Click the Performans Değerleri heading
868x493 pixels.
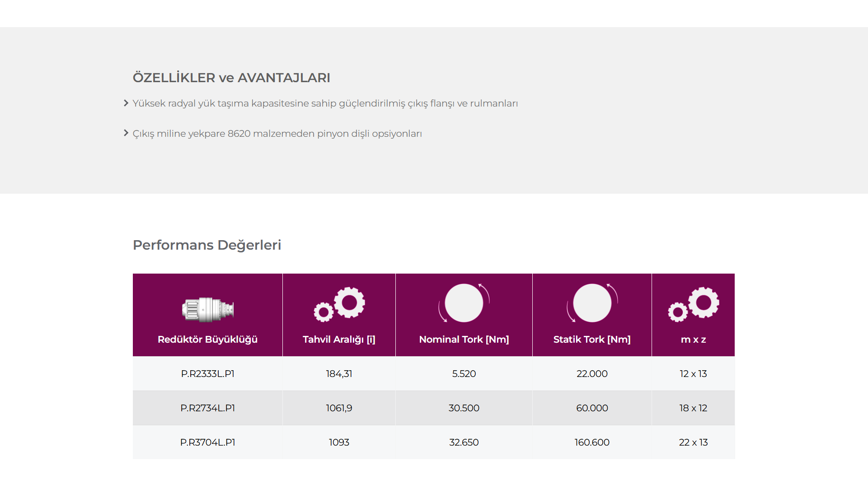point(207,245)
